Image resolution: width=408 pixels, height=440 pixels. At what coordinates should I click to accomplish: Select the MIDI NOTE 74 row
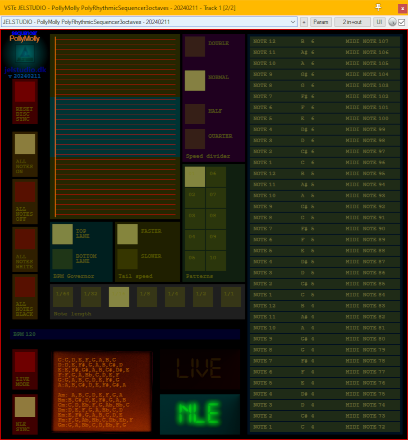coord(325,405)
